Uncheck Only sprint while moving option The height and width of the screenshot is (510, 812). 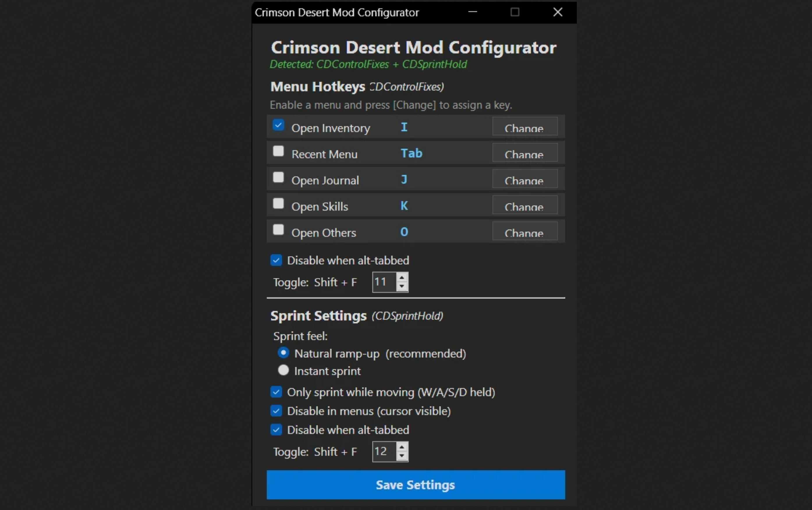[276, 392]
